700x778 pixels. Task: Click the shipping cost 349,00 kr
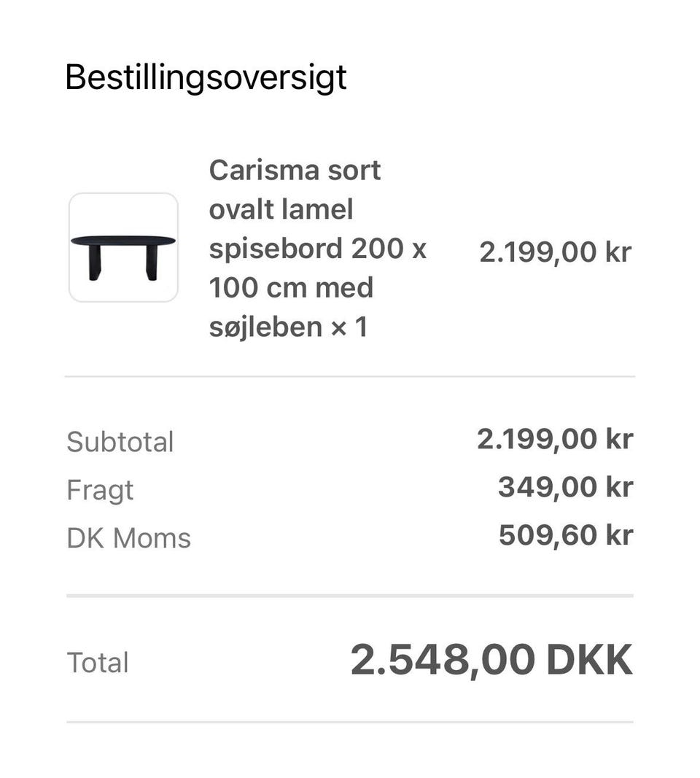tap(566, 487)
